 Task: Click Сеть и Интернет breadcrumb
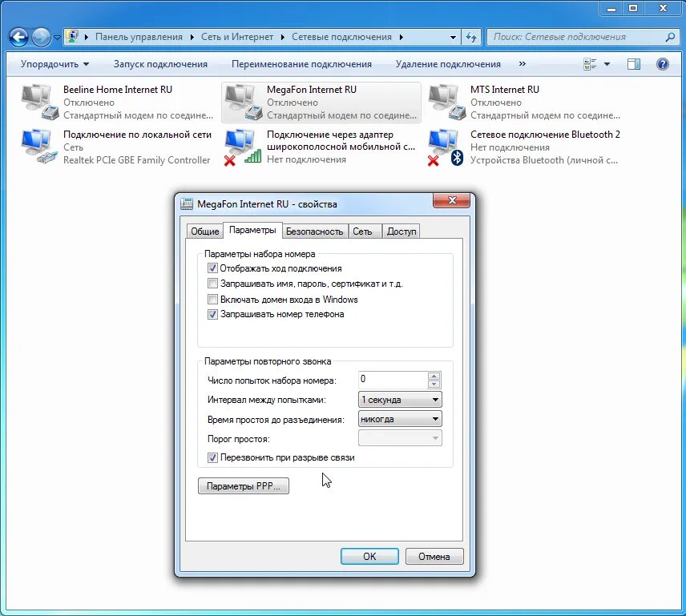pos(237,37)
